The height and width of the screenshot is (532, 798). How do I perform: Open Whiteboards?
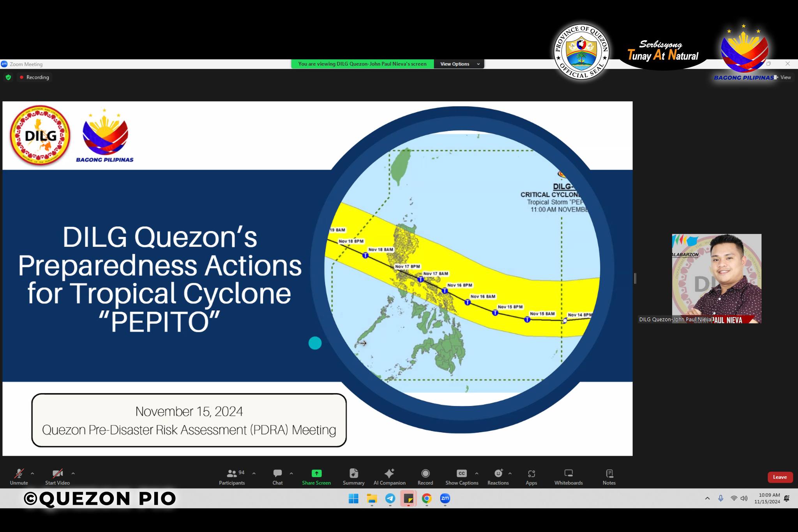click(x=568, y=477)
